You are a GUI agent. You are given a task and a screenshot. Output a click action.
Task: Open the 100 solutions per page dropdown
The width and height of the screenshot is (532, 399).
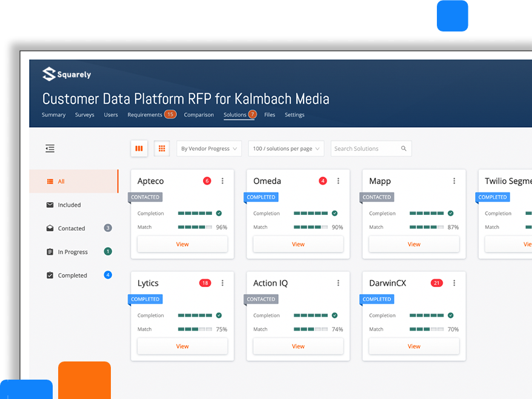click(x=286, y=148)
